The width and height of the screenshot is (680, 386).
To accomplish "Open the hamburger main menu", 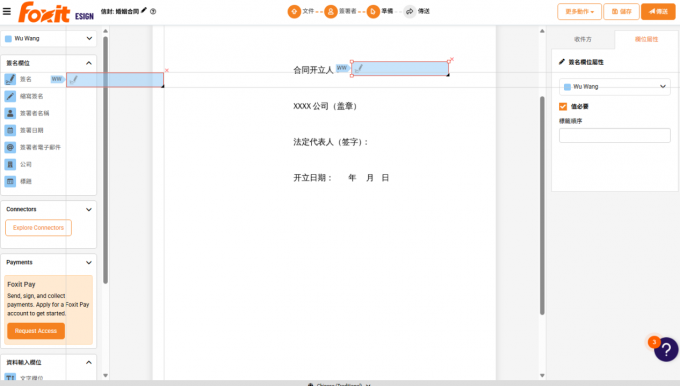I will (7, 11).
